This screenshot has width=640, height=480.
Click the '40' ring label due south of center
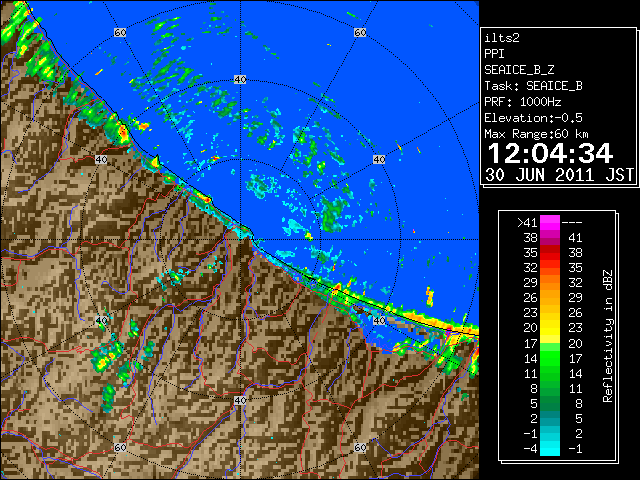pyautogui.click(x=240, y=400)
